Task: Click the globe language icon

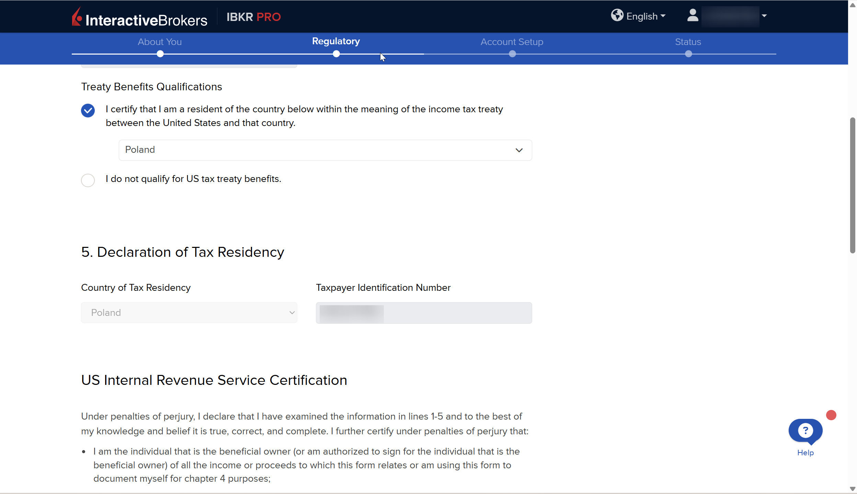Action: click(x=617, y=15)
